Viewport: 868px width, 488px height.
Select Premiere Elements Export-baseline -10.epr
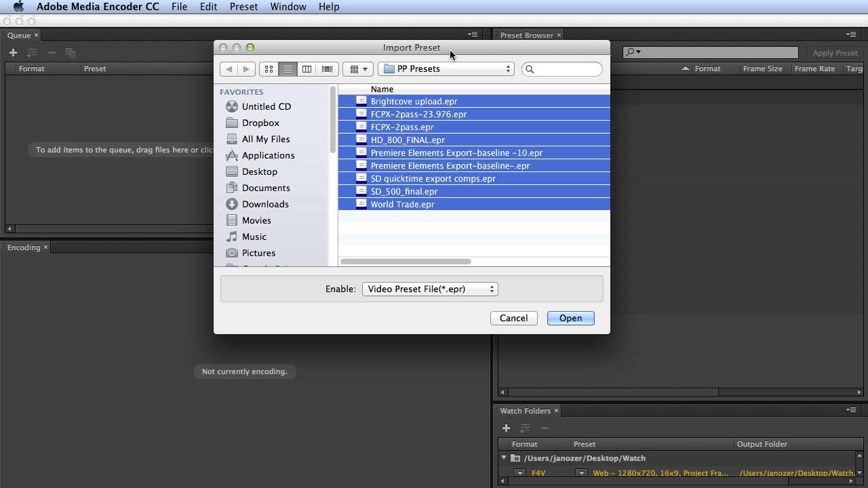[474, 152]
